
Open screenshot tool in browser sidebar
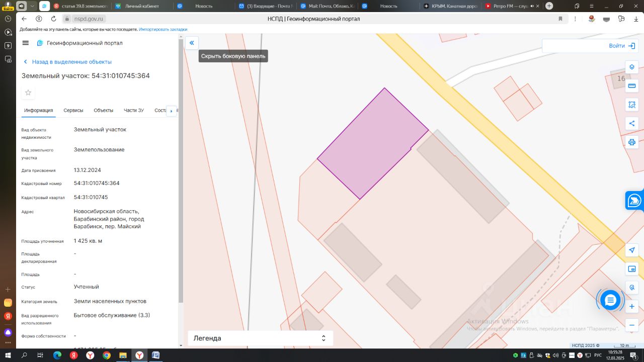[x=8, y=59]
